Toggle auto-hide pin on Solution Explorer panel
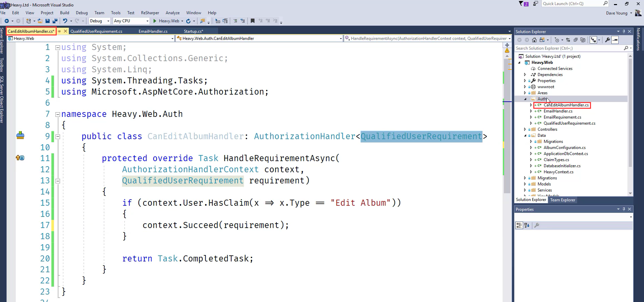Viewport: 644px width, 302px height. coord(624,31)
